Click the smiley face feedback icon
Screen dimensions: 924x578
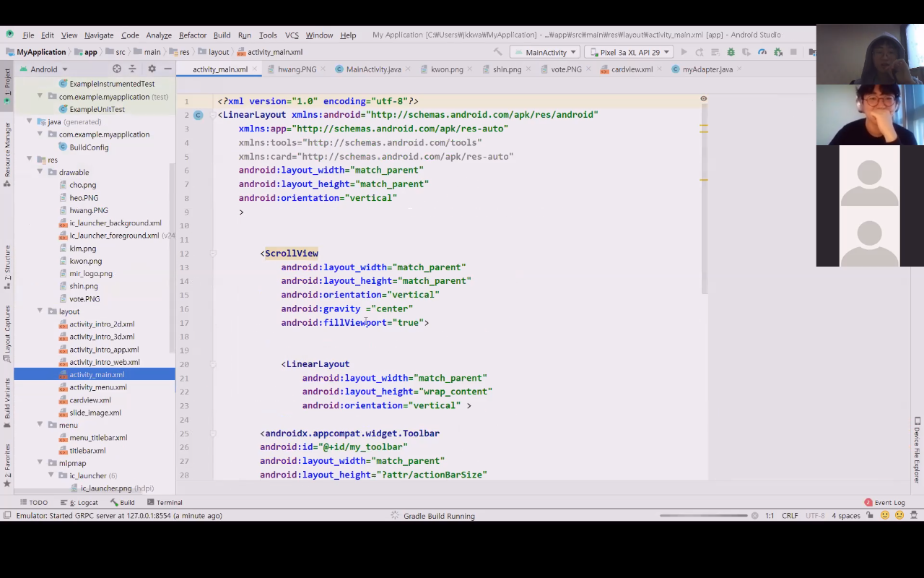[885, 516]
